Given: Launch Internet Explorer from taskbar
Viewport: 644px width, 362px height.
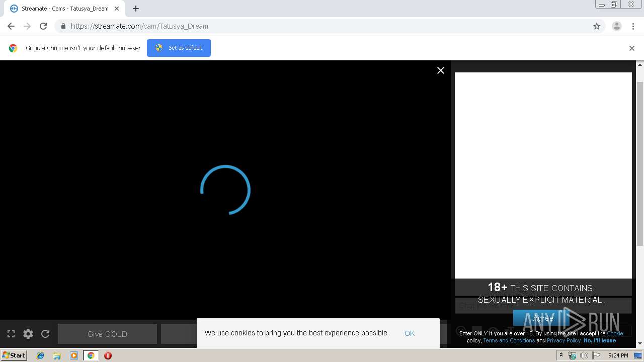Looking at the screenshot, I should tap(40, 355).
